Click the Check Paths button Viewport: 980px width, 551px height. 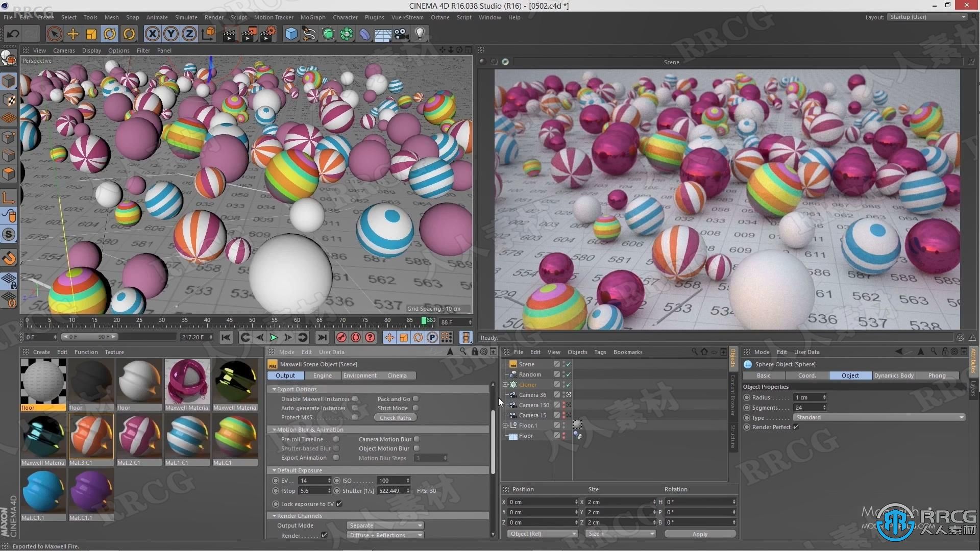click(x=396, y=418)
